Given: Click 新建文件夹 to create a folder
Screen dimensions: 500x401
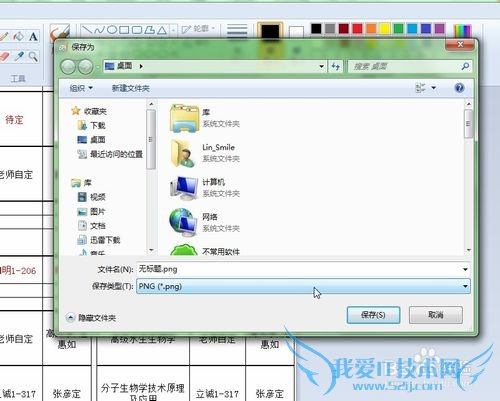Looking at the screenshot, I should [x=130, y=88].
